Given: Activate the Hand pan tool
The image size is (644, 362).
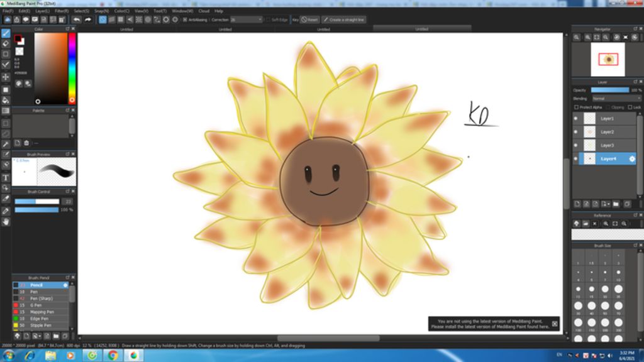Looking at the screenshot, I should [6, 222].
